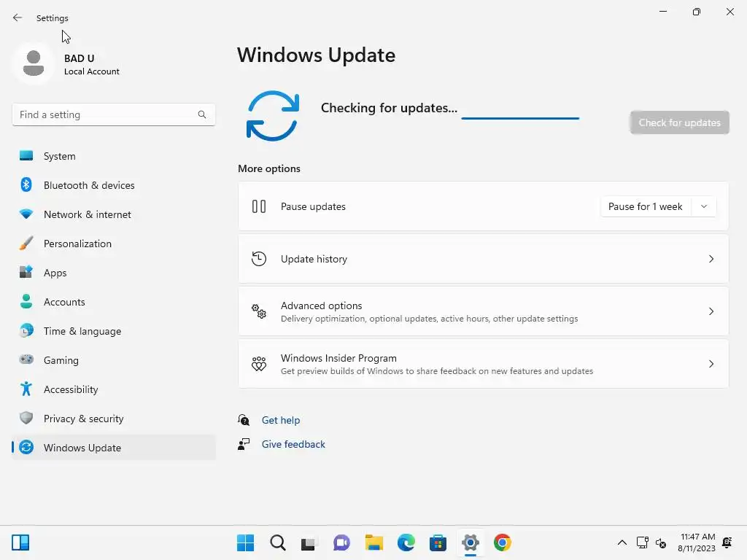Click the Pause updates pause icon

259,206
